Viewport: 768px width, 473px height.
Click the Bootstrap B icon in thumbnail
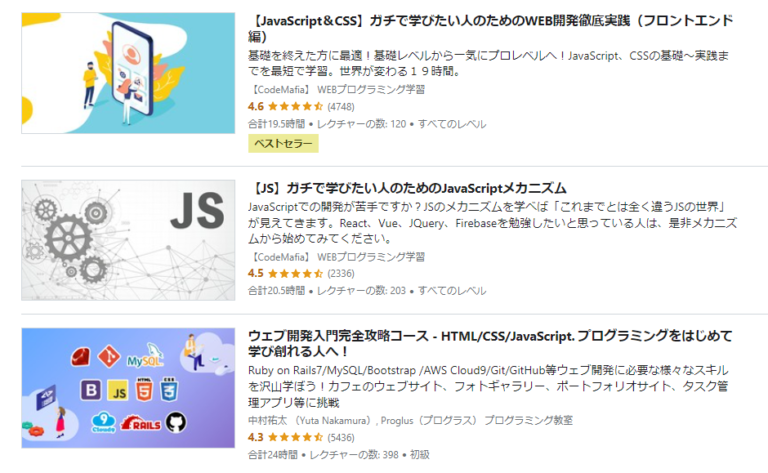click(x=91, y=391)
